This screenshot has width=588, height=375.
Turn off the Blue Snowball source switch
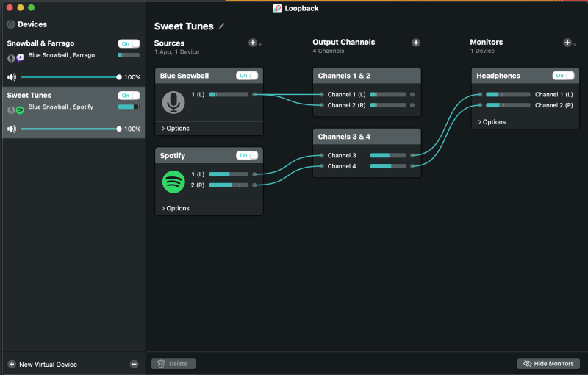click(x=247, y=76)
